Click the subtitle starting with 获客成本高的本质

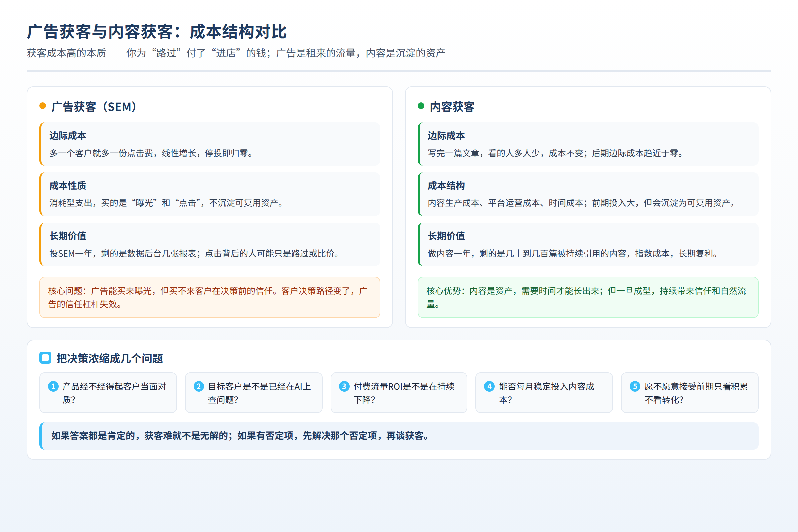(236, 53)
